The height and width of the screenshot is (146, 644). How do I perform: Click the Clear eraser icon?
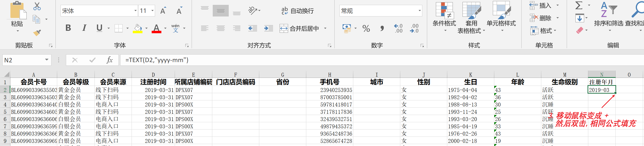580,31
